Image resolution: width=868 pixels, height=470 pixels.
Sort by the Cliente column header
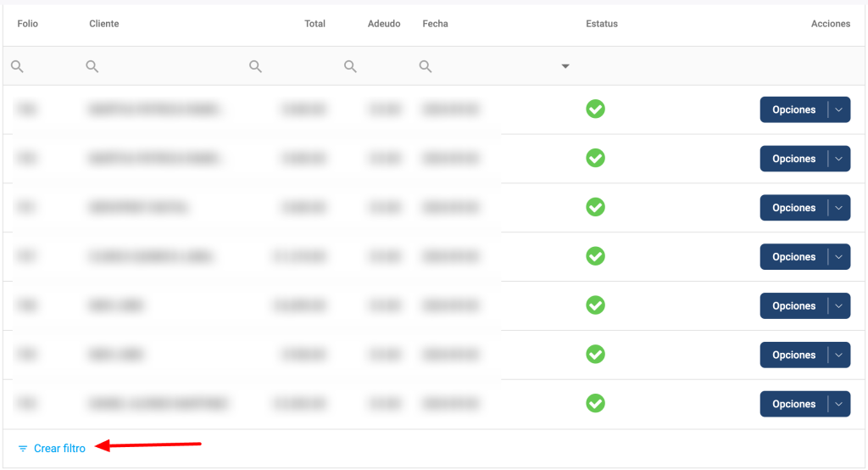(104, 24)
